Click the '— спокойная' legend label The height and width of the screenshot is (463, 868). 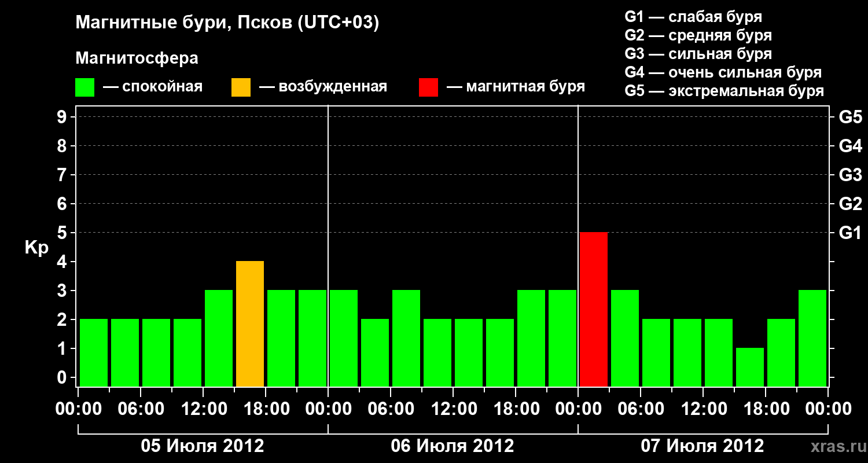point(153,87)
